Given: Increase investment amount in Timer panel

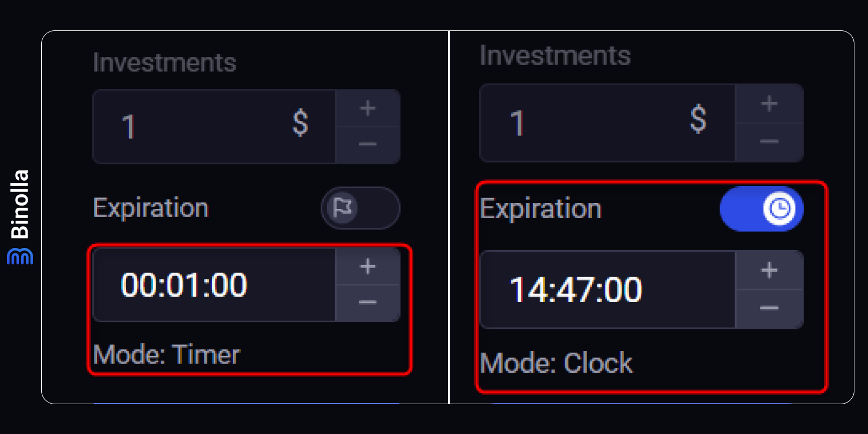Looking at the screenshot, I should pyautogui.click(x=368, y=108).
